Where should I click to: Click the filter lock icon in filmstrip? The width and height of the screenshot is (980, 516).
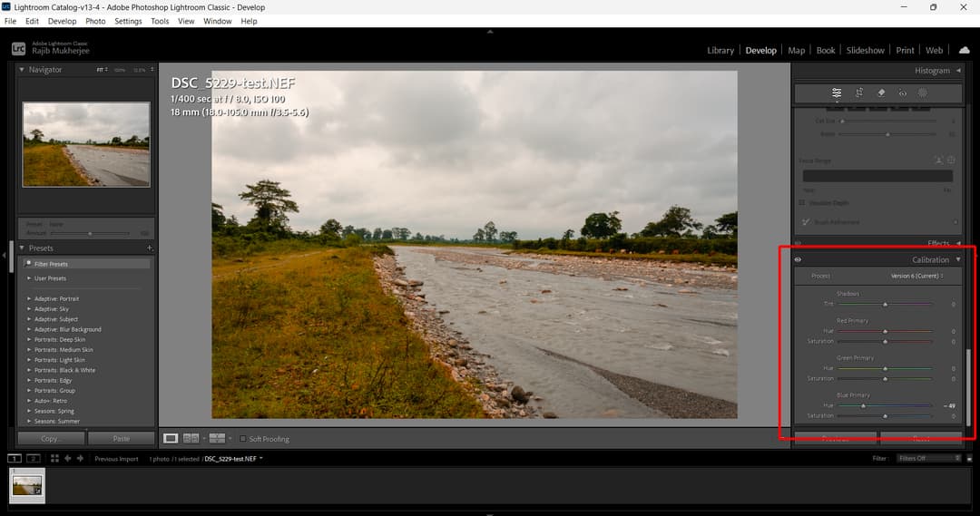[x=969, y=459]
